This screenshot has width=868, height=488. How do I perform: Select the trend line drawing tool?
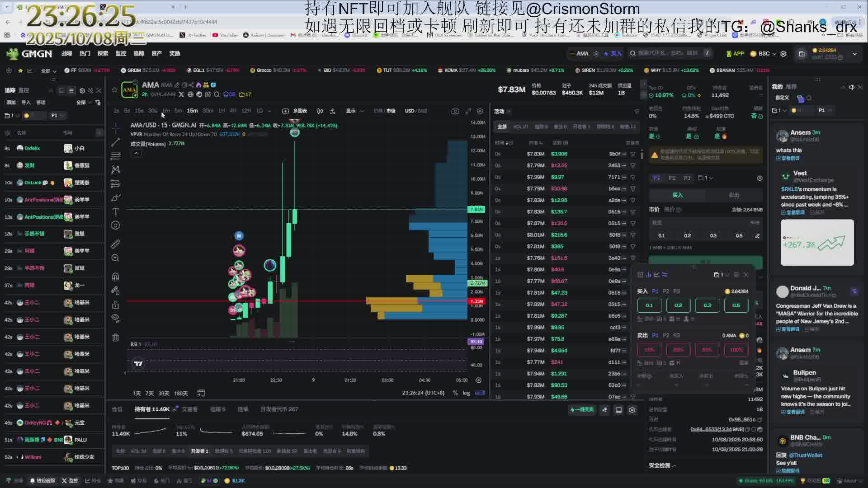coord(116,142)
